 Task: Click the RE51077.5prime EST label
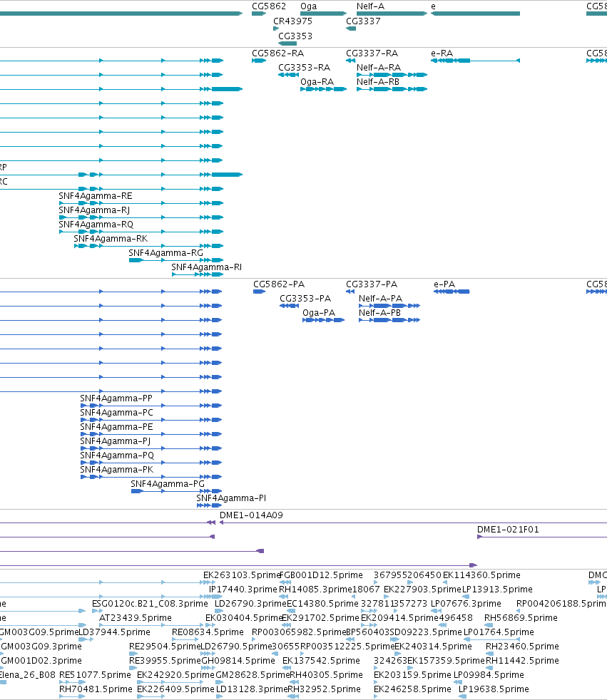(x=95, y=676)
